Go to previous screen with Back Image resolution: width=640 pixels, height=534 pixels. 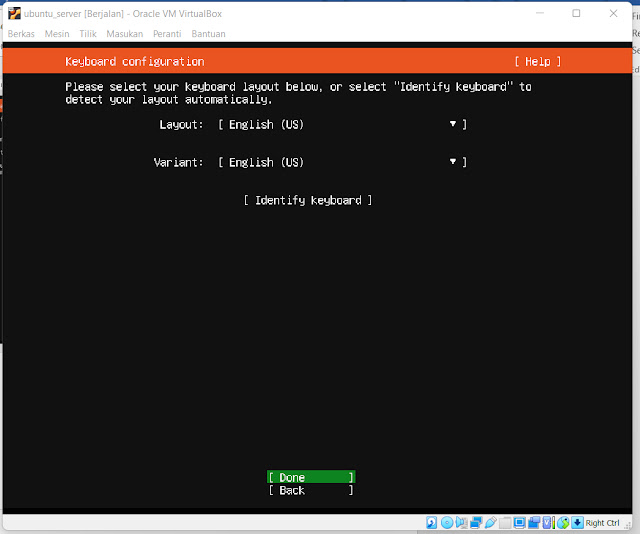(x=311, y=490)
